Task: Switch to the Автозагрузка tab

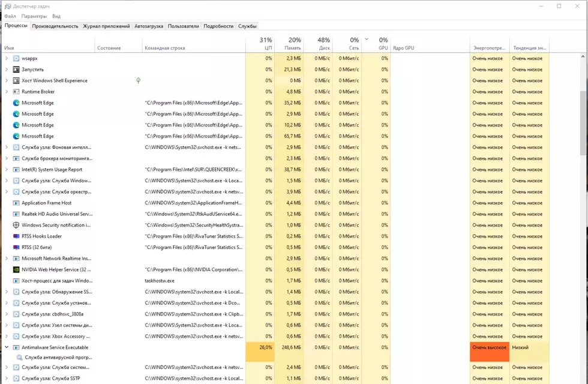Action: point(149,26)
